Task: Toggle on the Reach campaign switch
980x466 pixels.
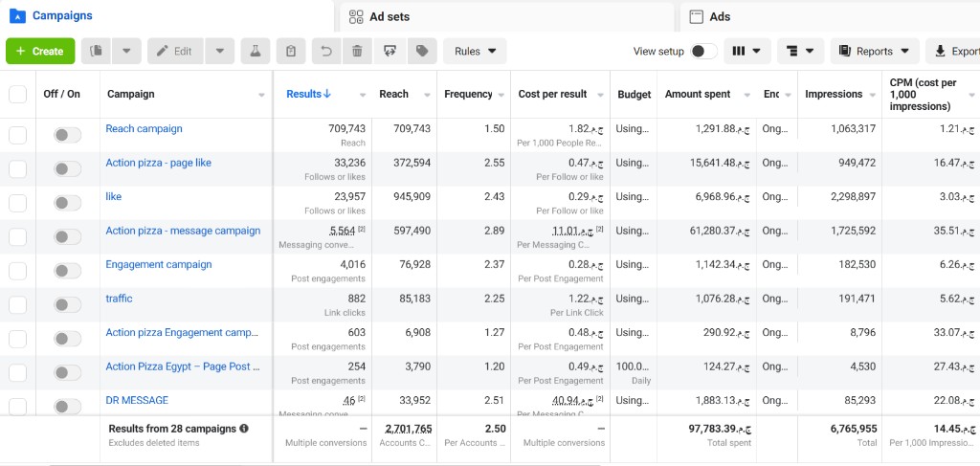Action: tap(68, 135)
